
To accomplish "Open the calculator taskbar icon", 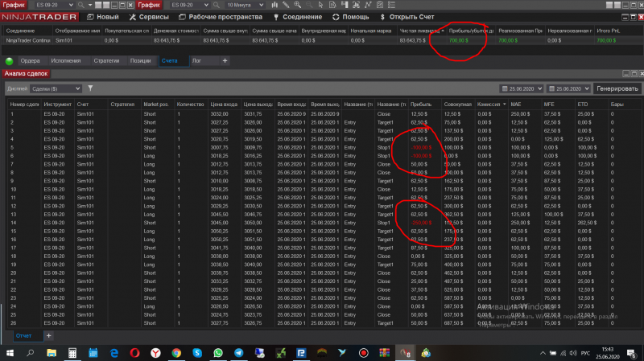I will (72, 353).
